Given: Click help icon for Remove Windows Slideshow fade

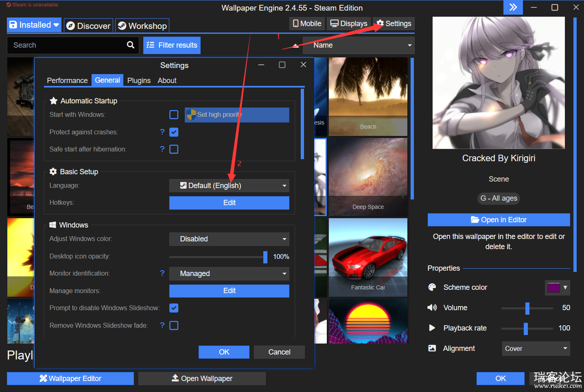Looking at the screenshot, I should coord(162,325).
